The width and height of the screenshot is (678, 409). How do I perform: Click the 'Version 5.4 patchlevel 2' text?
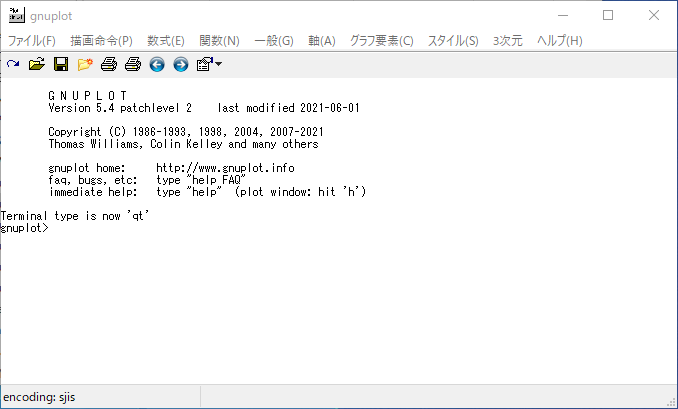tap(120, 108)
